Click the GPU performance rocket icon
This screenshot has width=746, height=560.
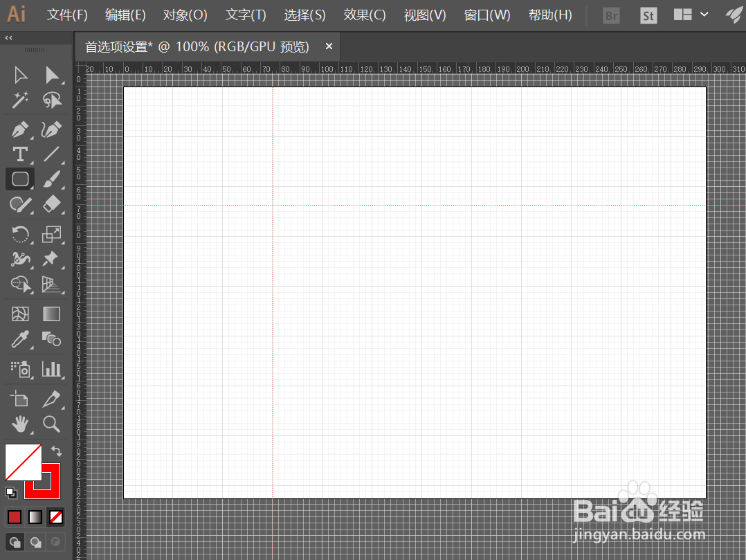point(734,15)
